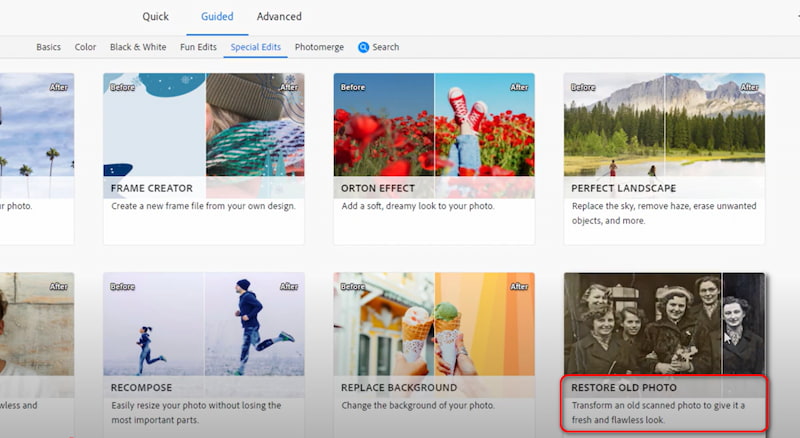Select the Special Edits category

(x=256, y=47)
